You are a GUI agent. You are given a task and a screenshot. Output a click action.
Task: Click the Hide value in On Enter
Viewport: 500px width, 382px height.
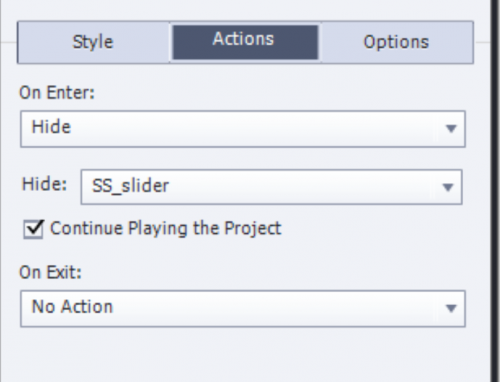[51, 127]
